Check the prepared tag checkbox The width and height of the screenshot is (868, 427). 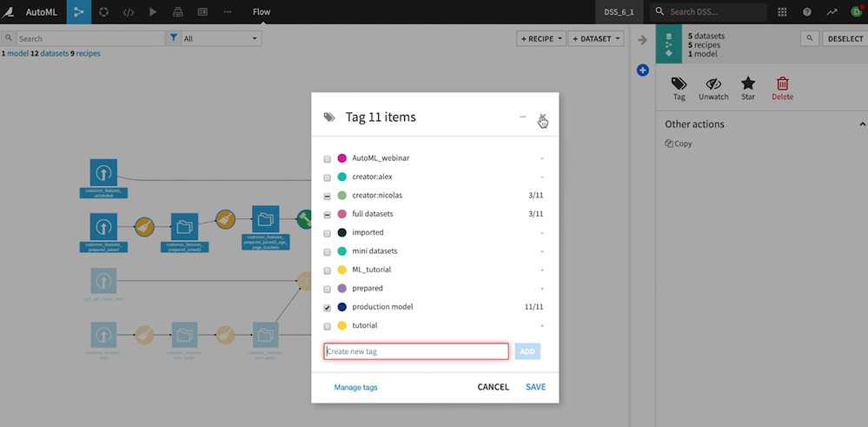[x=328, y=289]
